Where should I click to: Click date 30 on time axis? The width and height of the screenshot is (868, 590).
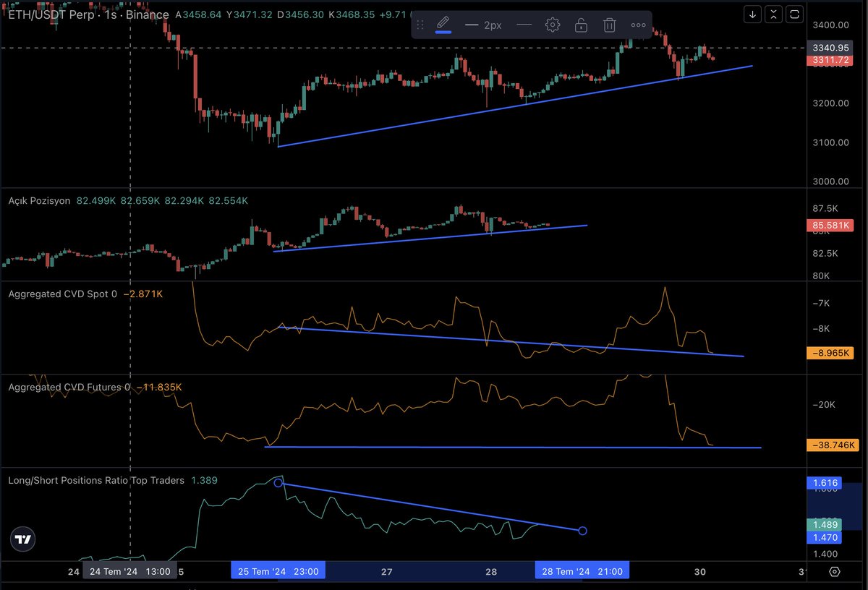tap(699, 571)
